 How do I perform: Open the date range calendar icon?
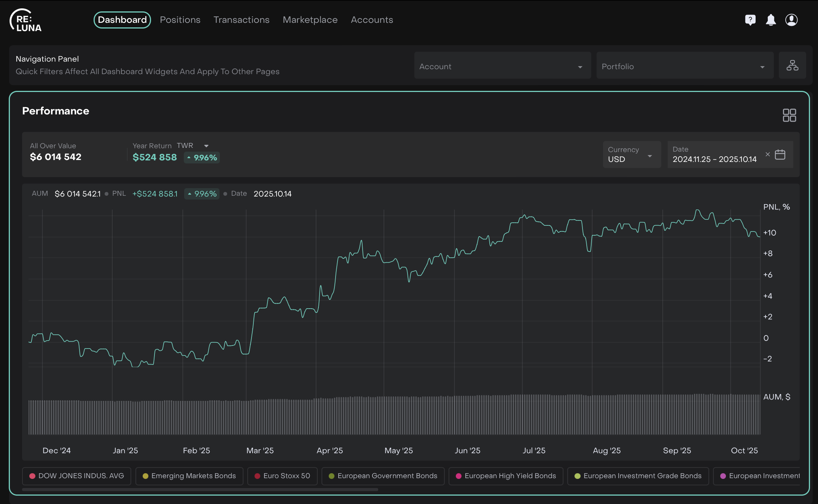pyautogui.click(x=780, y=154)
